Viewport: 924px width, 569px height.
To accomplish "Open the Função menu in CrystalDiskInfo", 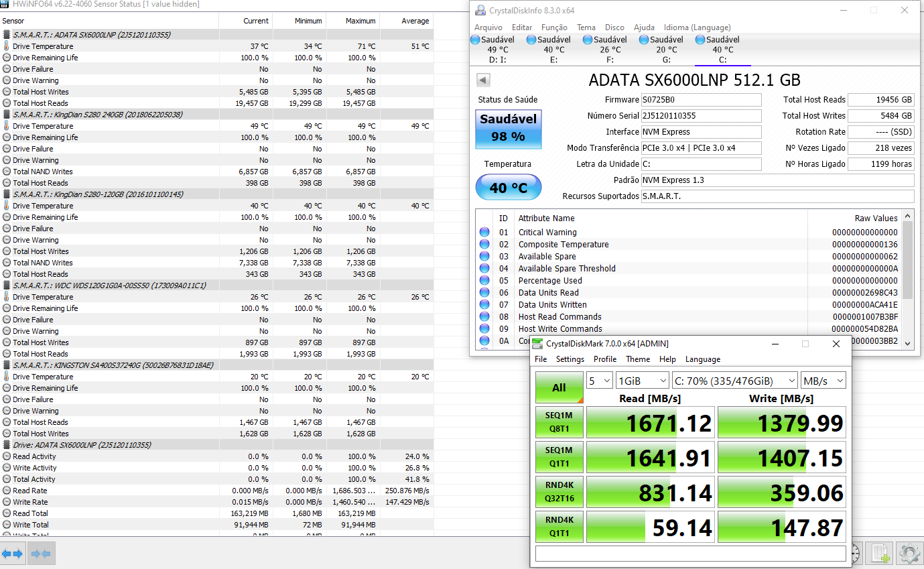I will click(554, 27).
